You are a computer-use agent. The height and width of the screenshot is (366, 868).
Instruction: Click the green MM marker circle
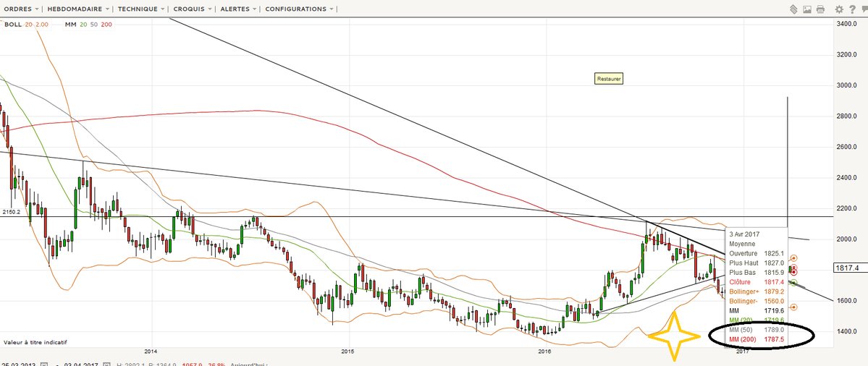794,283
